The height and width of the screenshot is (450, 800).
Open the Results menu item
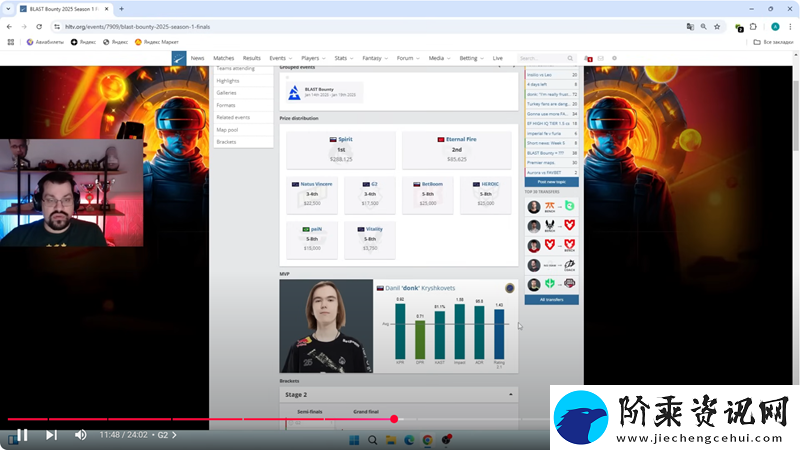[252, 58]
